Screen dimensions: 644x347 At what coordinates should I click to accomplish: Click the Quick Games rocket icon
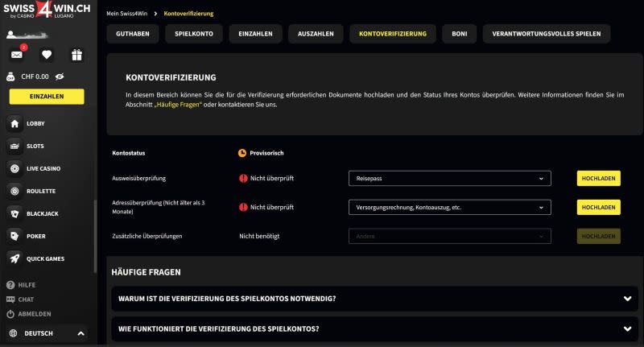click(14, 258)
